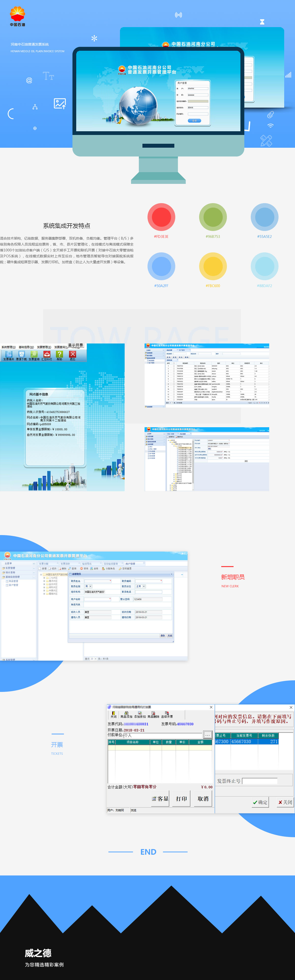Click the green #96B753 color circle
Viewport: 295px width, 980px height.
pos(213,217)
